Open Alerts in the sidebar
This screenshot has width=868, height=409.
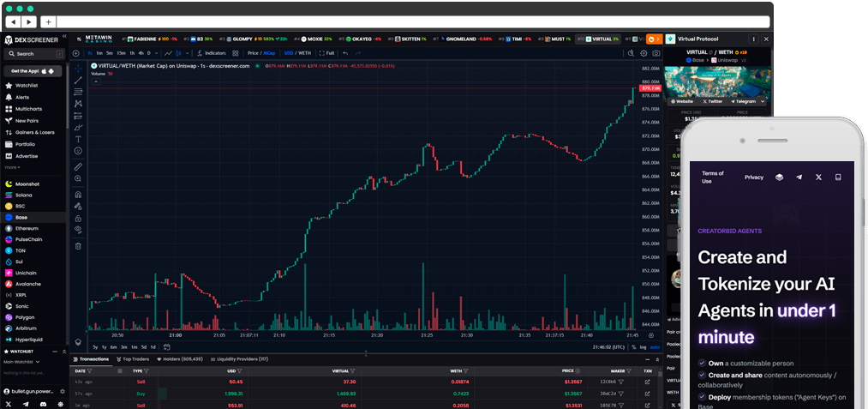click(22, 97)
